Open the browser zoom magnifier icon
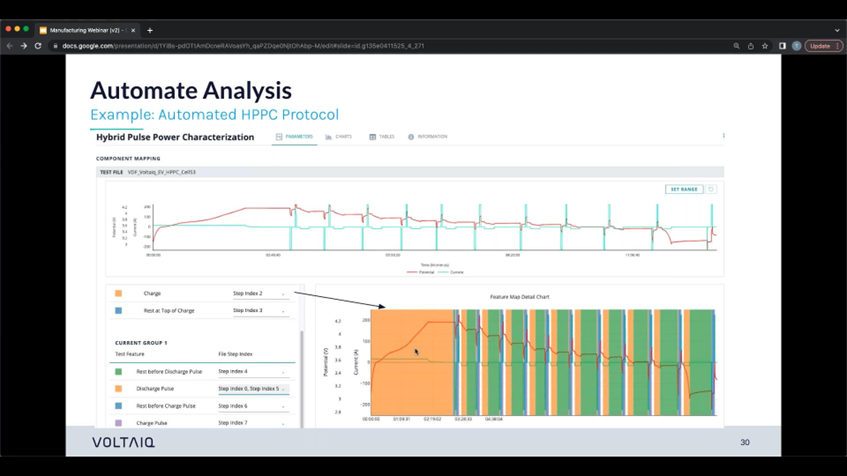The image size is (847, 476). pyautogui.click(x=736, y=46)
